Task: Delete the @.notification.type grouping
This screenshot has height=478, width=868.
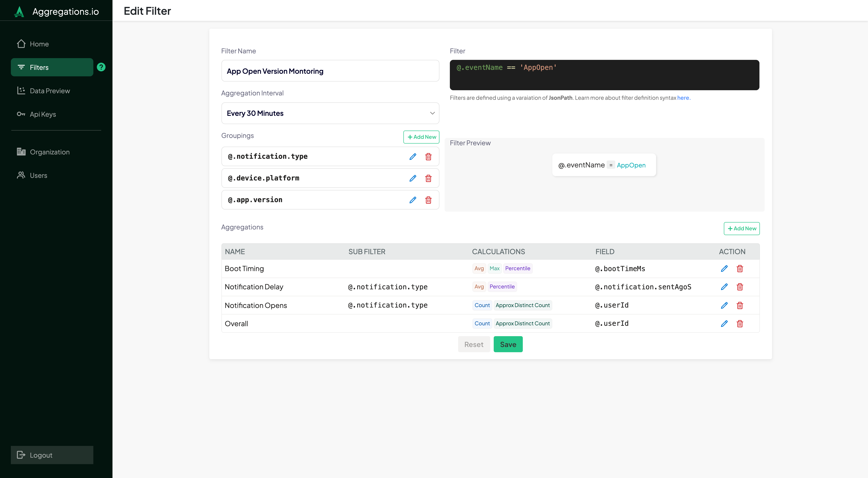Action: pyautogui.click(x=428, y=157)
